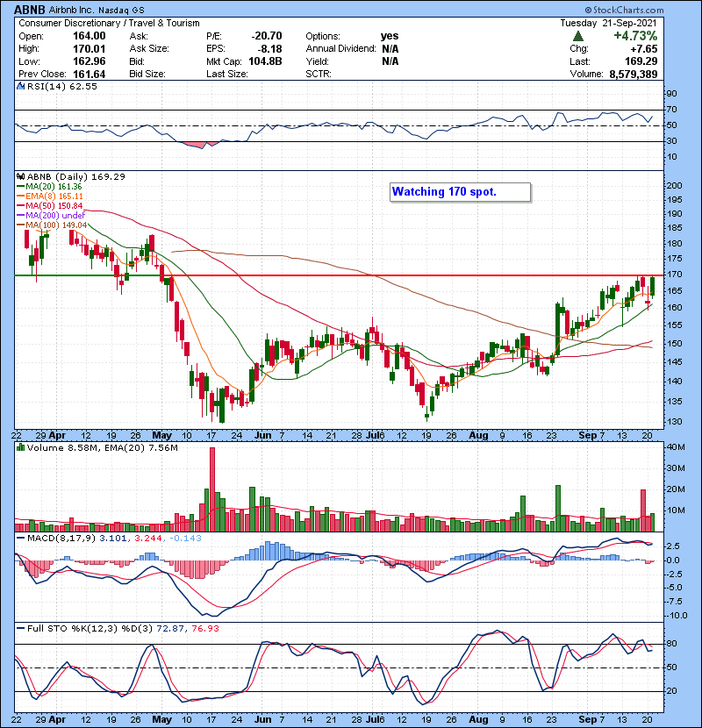702x728 pixels.
Task: Click the 'Airbnb Inc. Nasdaq GS' company name
Action: (x=97, y=10)
